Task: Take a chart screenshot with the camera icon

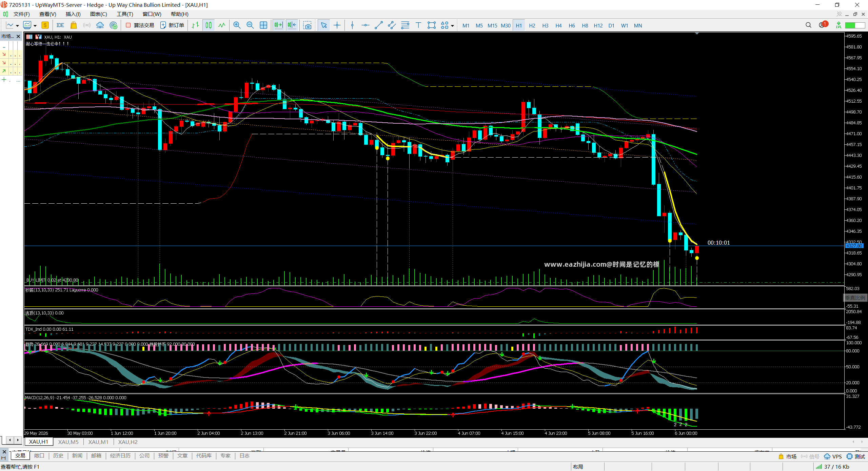Action: 307,25
